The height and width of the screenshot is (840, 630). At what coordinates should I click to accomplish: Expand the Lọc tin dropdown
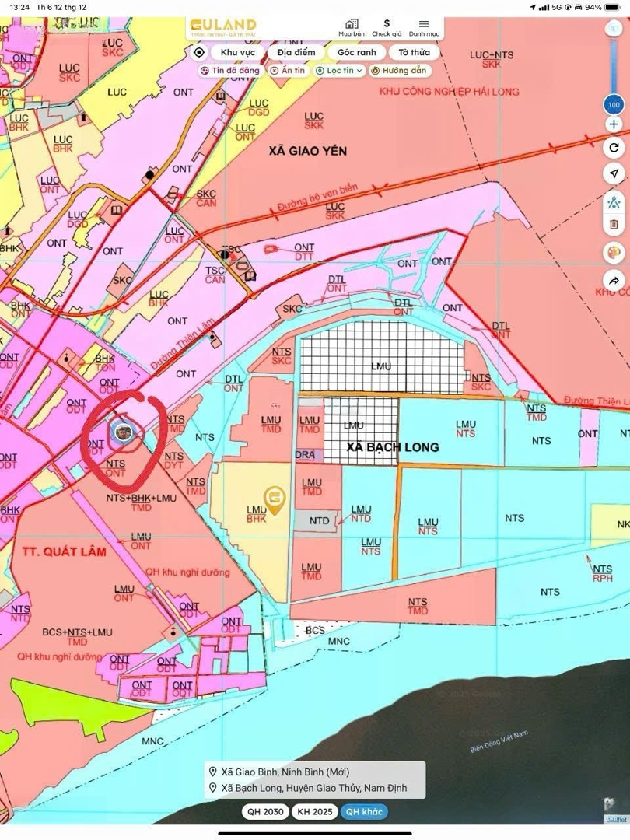pos(339,71)
